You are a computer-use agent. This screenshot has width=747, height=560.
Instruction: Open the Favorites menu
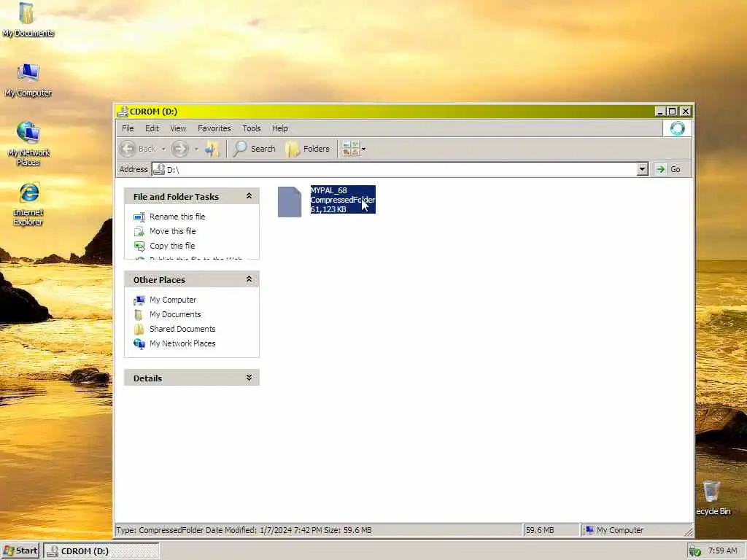pos(214,128)
